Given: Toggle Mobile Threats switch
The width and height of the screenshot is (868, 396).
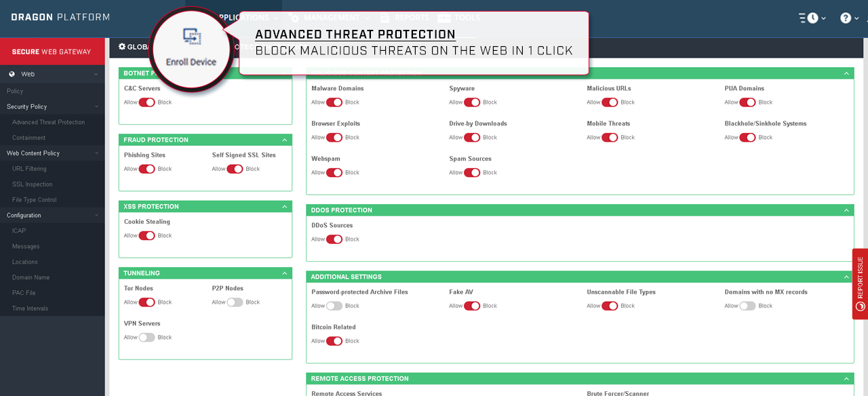Looking at the screenshot, I should click(x=610, y=138).
